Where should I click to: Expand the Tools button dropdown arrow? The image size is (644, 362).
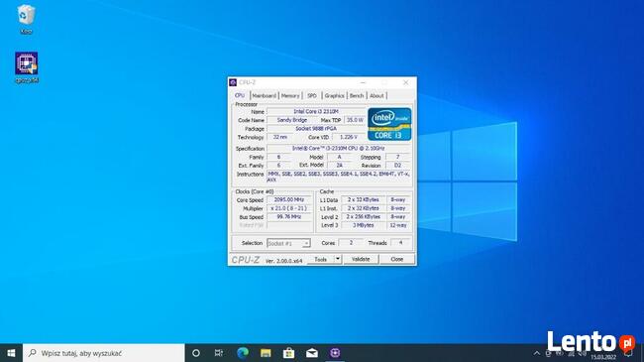point(338,259)
